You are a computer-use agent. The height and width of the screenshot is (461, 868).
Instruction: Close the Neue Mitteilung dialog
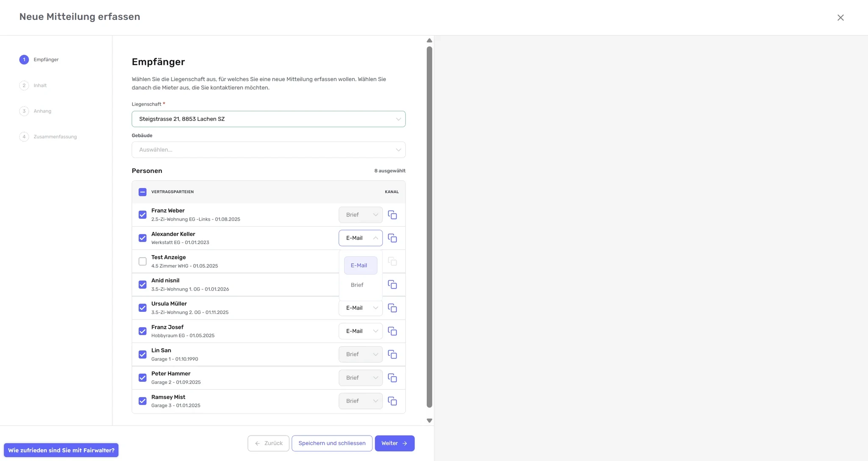tap(840, 17)
